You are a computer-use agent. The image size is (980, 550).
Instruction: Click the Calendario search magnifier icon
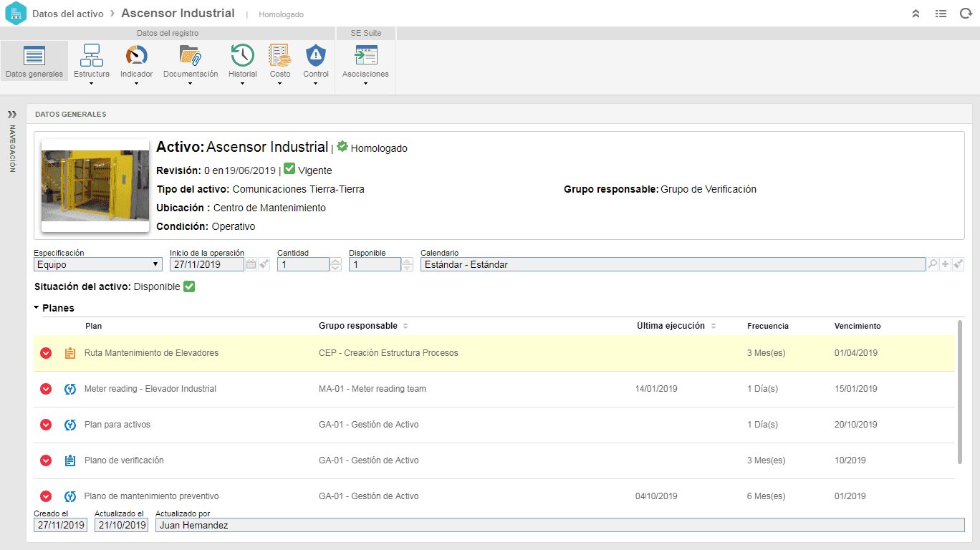(x=933, y=264)
